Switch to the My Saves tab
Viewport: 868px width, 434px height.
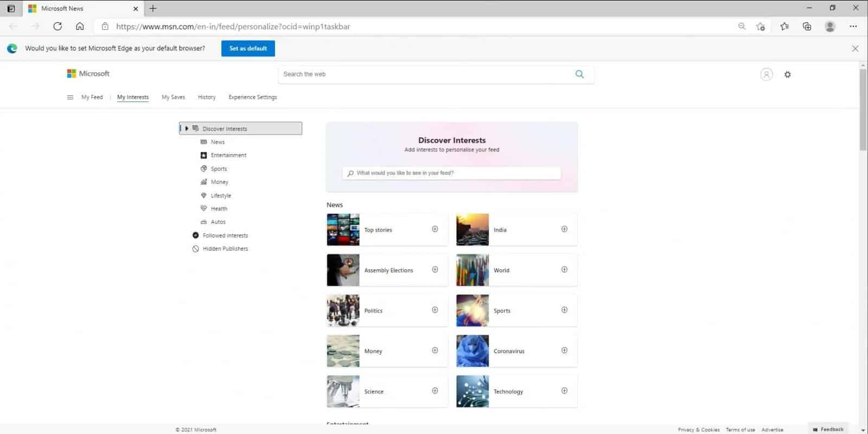[x=173, y=97]
